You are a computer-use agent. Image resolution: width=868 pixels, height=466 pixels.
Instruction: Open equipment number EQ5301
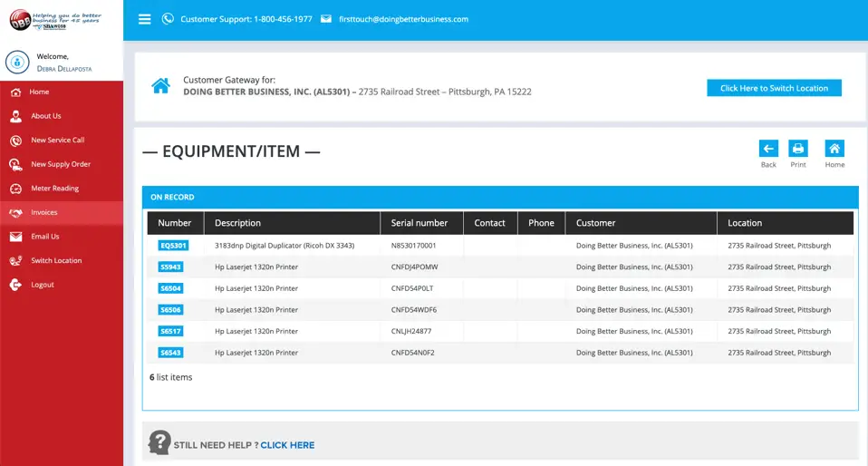(173, 246)
